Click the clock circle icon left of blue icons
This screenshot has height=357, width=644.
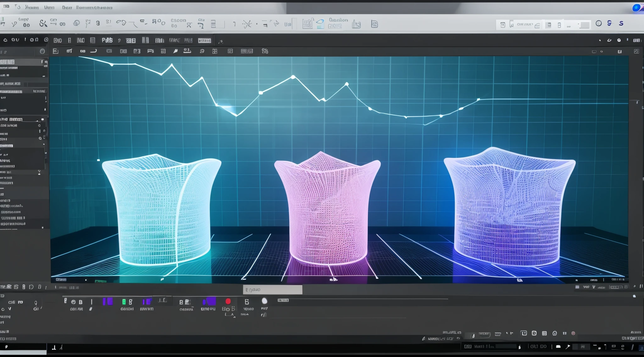coord(599,23)
